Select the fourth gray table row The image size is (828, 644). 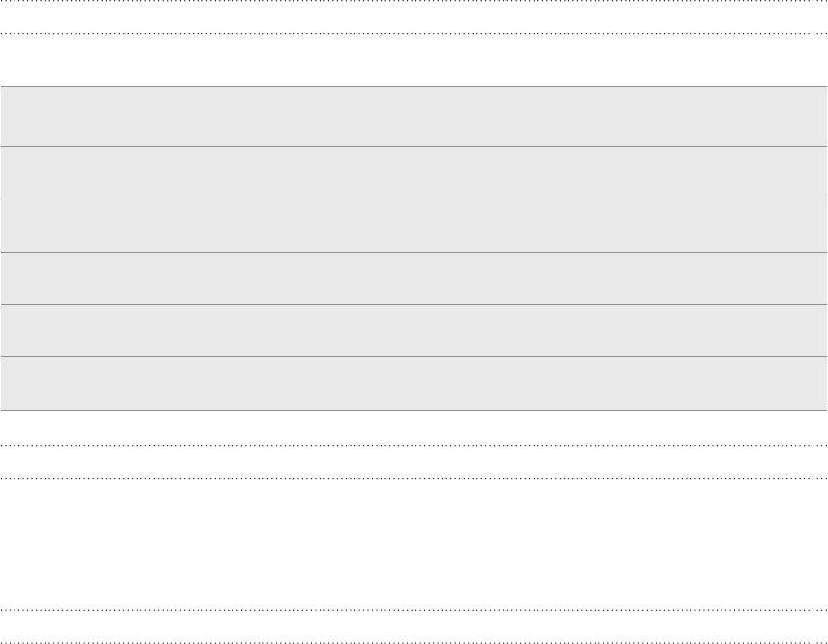[414, 279]
